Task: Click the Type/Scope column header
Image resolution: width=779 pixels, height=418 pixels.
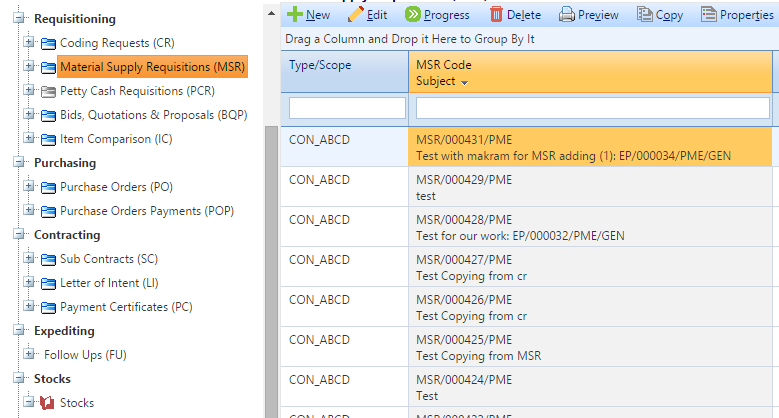Action: (x=344, y=72)
